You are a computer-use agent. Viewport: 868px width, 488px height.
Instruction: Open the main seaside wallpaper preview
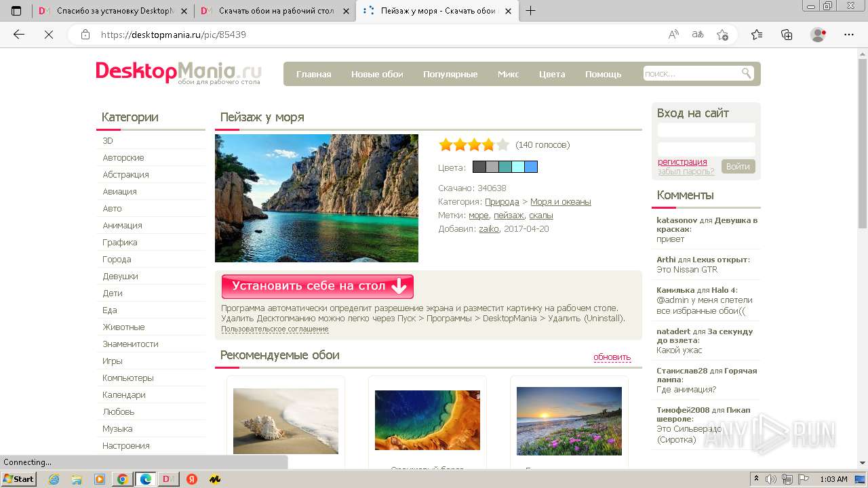(x=317, y=198)
